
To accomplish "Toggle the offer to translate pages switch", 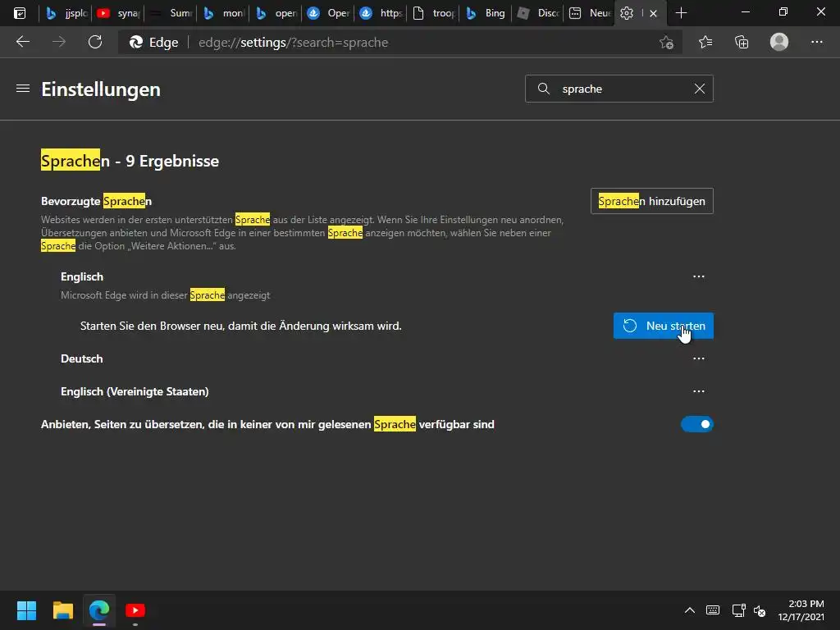I will pyautogui.click(x=697, y=424).
